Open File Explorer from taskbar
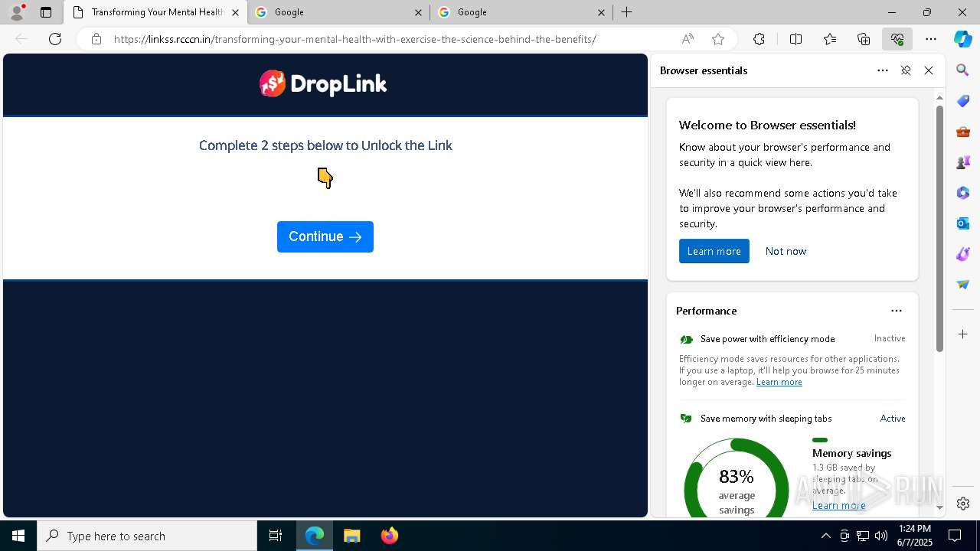 [x=351, y=536]
